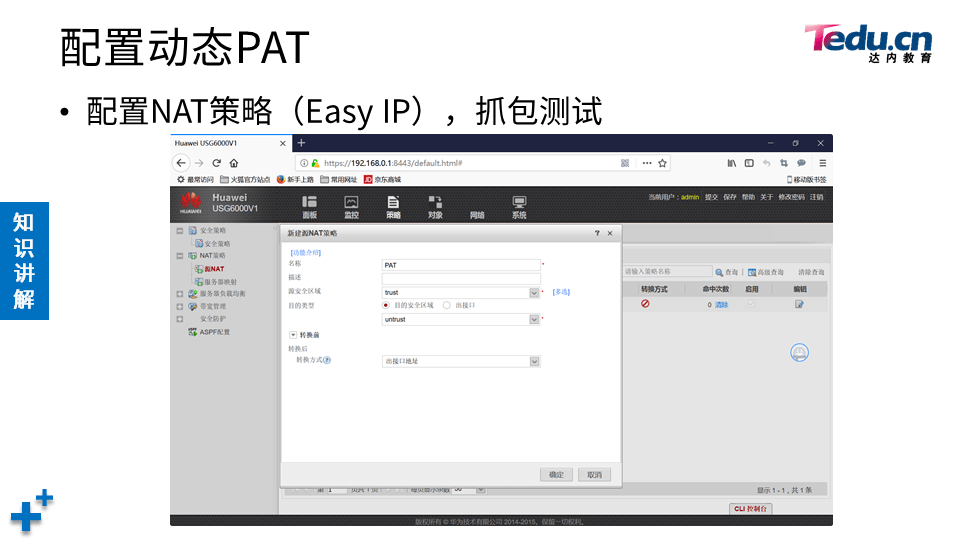The height and width of the screenshot is (540, 960).
Task: Click the edit icon in 编辑 column
Action: pyautogui.click(x=799, y=304)
